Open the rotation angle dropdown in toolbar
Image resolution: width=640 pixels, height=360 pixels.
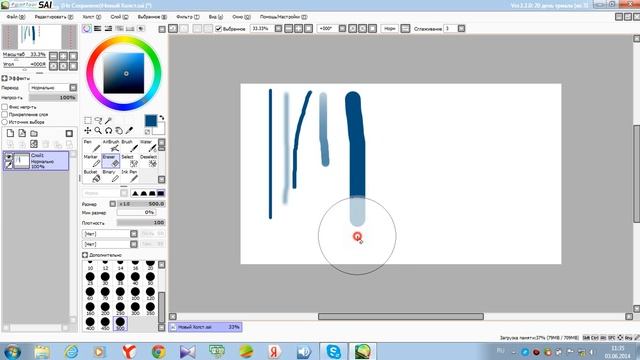[x=342, y=29]
